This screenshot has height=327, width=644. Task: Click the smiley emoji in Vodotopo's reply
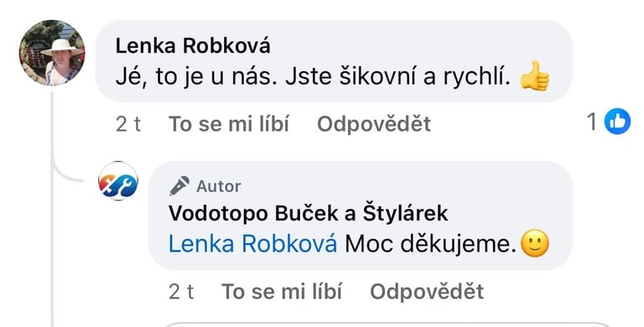535,243
